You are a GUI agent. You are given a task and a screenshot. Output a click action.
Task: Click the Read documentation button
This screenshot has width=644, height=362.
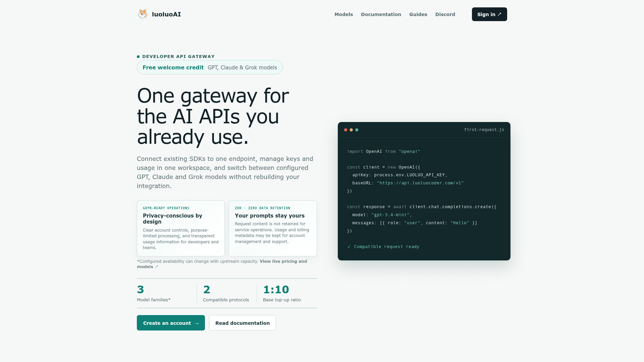click(243, 323)
